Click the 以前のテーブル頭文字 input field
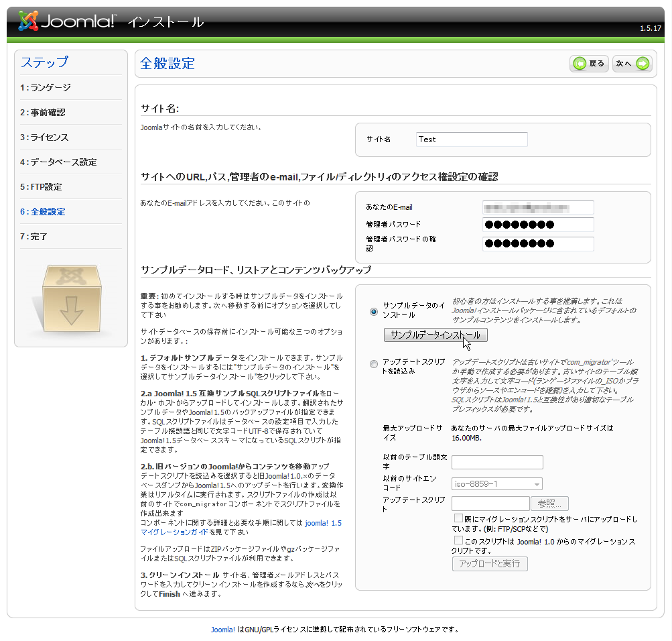The height and width of the screenshot is (641, 672). (x=497, y=462)
